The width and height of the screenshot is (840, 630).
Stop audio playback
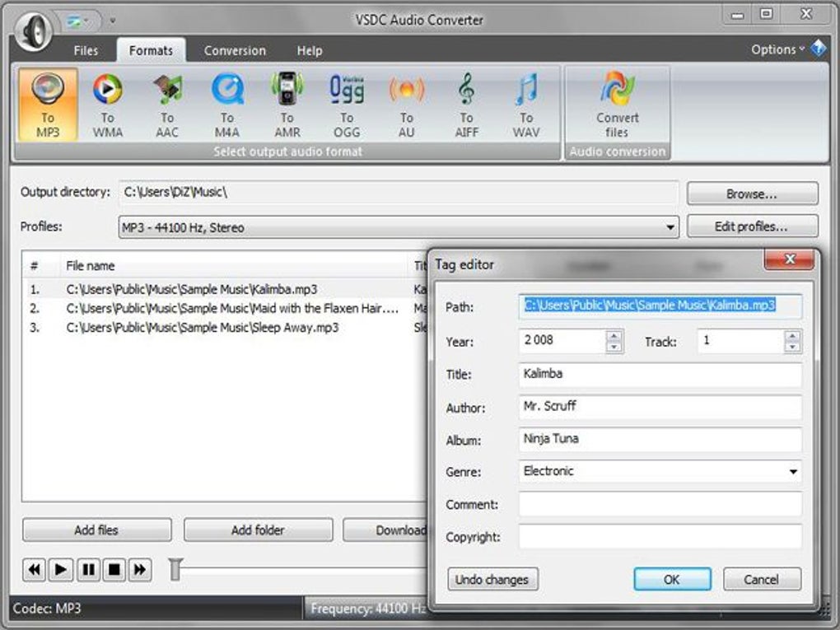[114, 569]
